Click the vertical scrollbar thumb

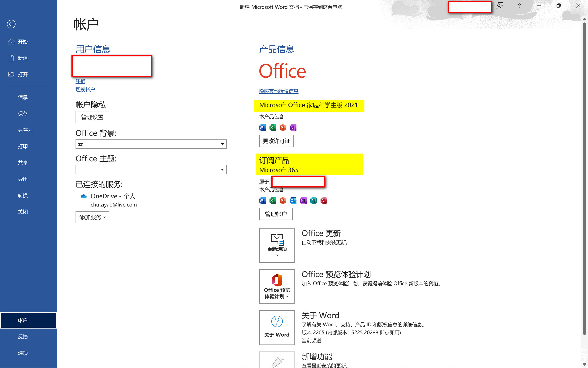click(x=584, y=178)
